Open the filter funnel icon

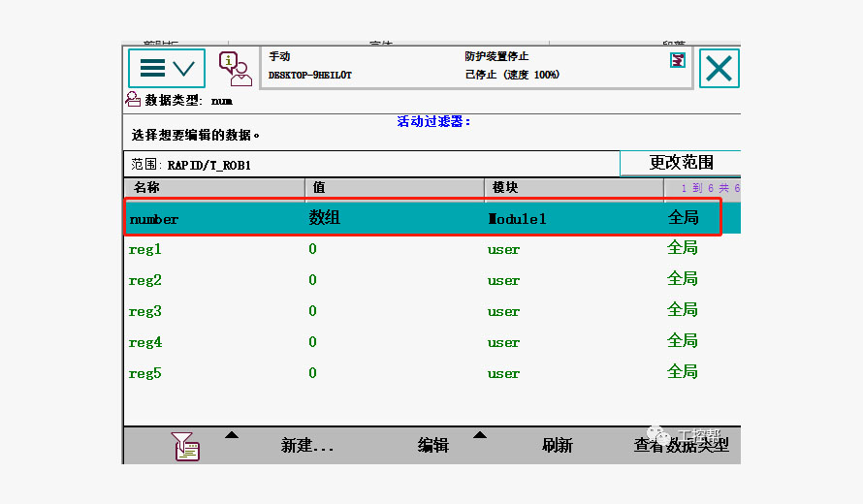point(185,446)
